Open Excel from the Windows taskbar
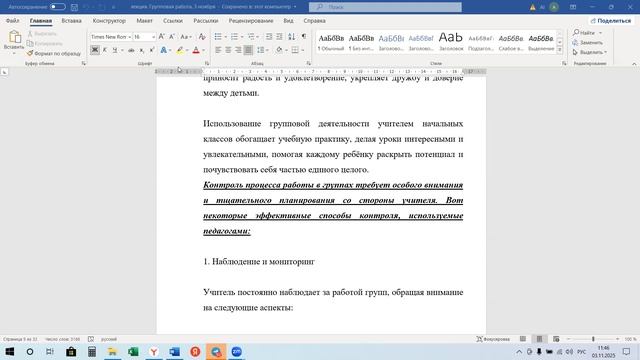 pos(133,352)
